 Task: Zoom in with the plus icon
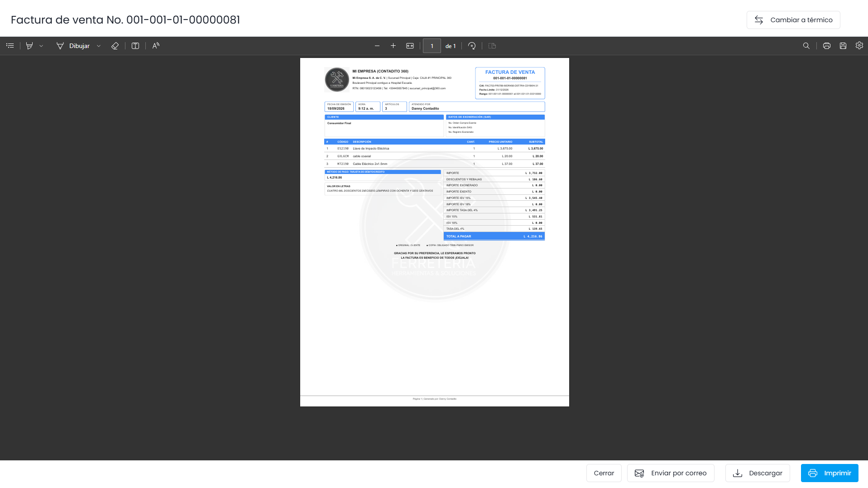click(x=393, y=46)
